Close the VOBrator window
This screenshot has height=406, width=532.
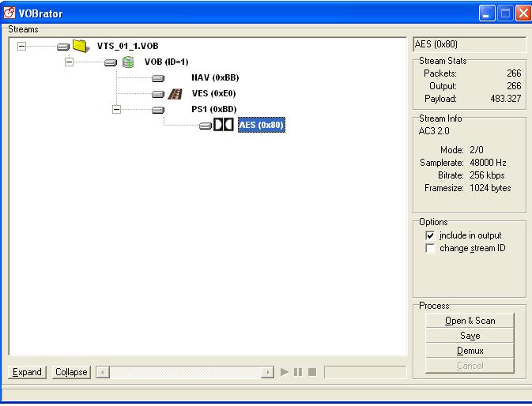(x=523, y=13)
